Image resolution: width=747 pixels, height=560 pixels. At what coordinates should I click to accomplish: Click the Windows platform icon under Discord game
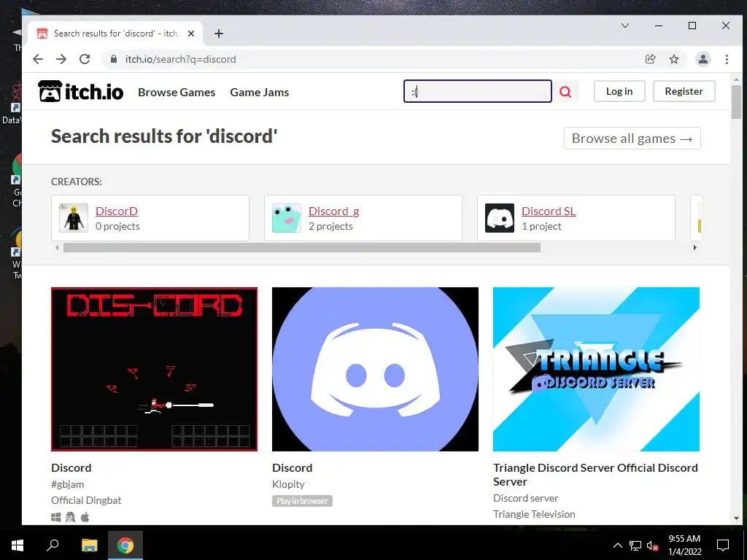tap(55, 517)
